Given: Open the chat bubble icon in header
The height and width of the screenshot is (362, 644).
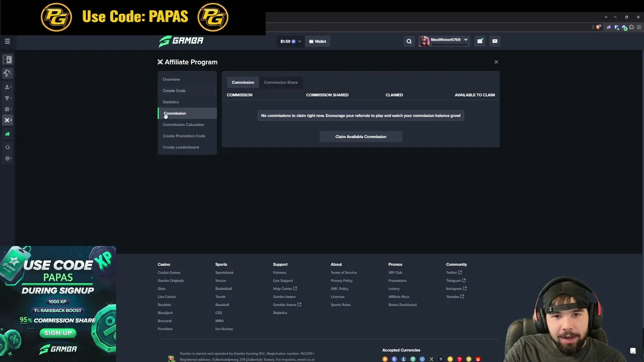Looking at the screenshot, I should coord(495,41).
